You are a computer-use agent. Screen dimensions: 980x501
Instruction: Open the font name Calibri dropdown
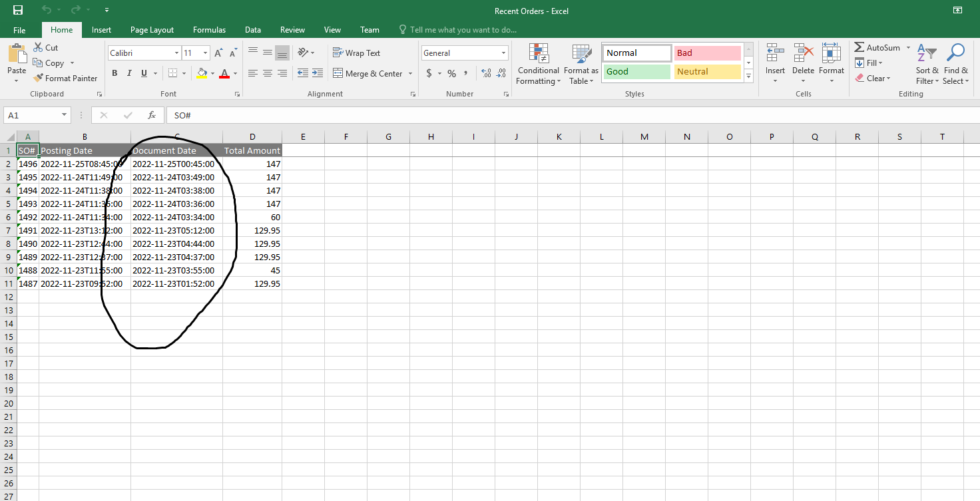(x=176, y=53)
